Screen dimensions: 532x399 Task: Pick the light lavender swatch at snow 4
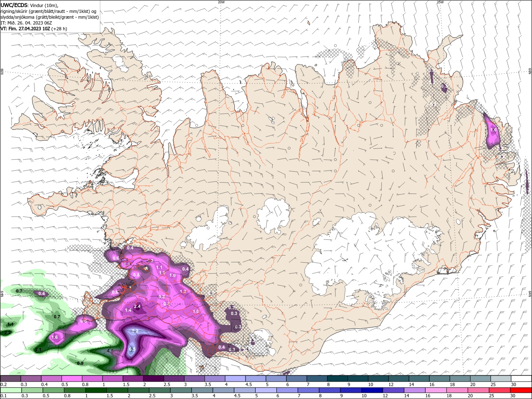(235, 379)
